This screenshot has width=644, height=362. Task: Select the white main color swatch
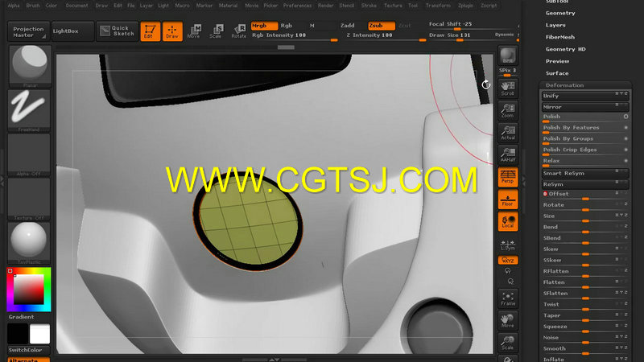click(x=39, y=334)
